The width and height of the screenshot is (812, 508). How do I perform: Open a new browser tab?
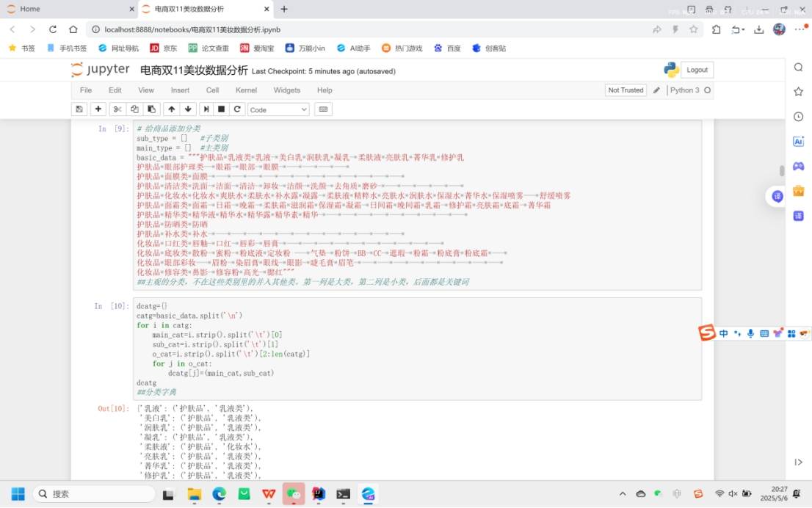(x=284, y=9)
